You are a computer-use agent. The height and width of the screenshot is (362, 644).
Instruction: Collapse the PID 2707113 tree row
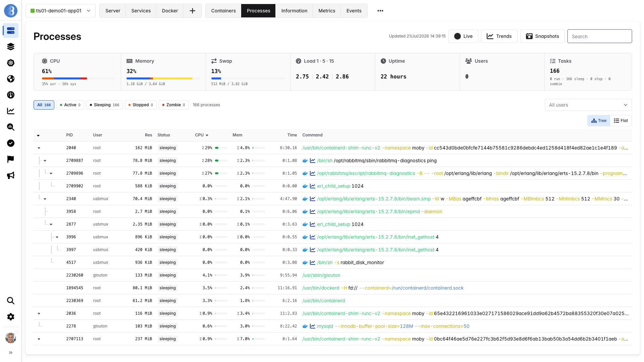(39, 339)
